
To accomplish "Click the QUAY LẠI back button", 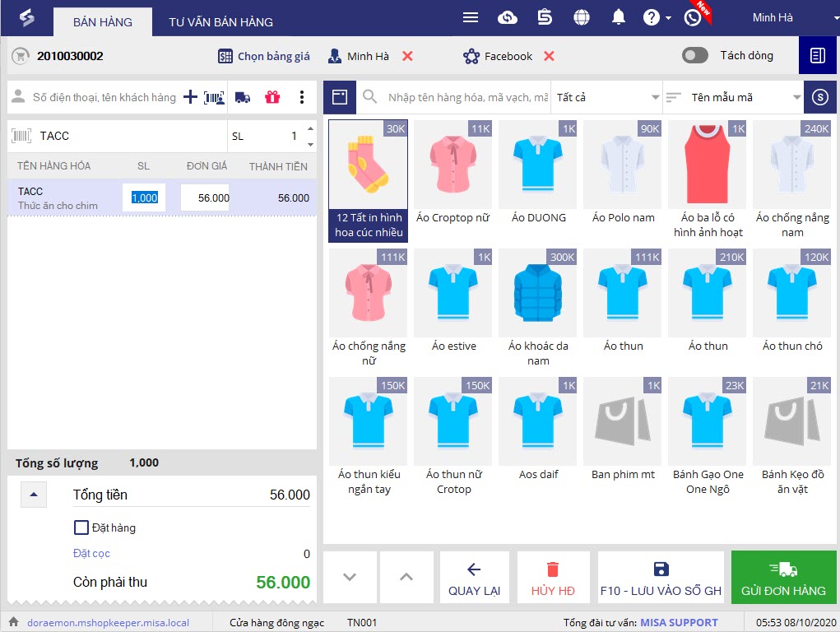I will (474, 578).
